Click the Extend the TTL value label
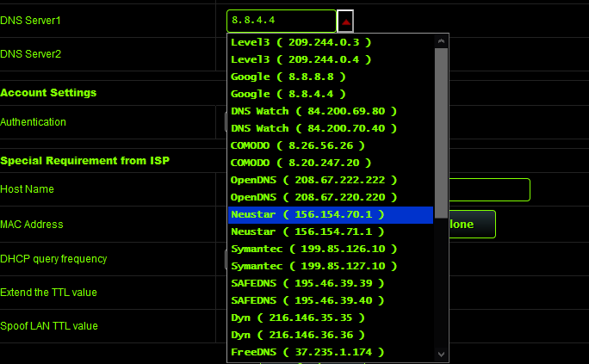Viewport: 589px width, 364px height. 48,293
